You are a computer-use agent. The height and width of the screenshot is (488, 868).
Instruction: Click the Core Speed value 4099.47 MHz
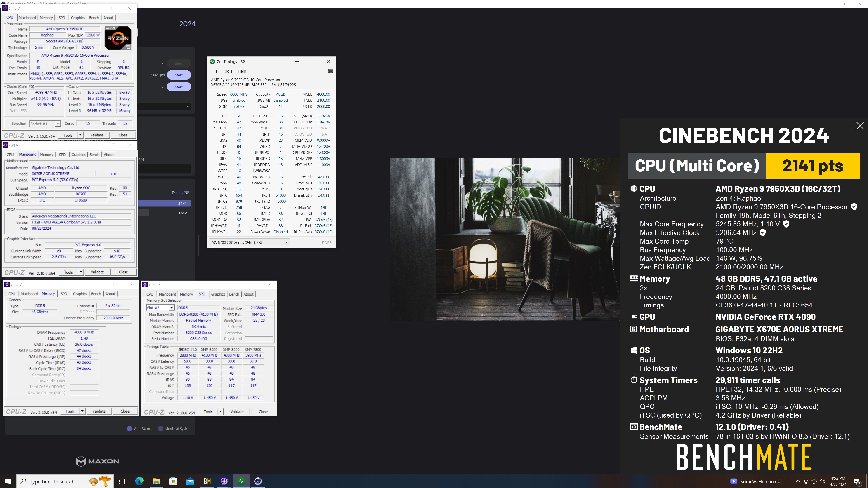(x=46, y=92)
